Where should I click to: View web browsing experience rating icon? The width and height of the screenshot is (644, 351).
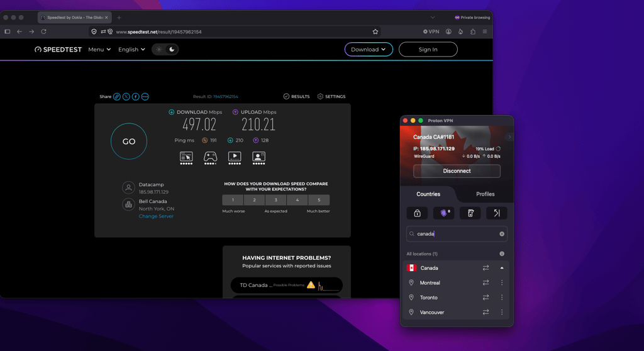[186, 158]
